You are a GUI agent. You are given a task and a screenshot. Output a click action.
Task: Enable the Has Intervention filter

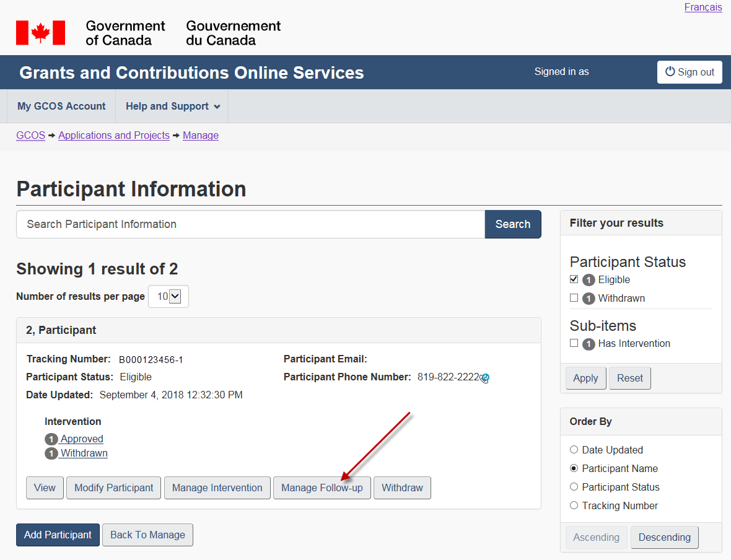pos(574,343)
